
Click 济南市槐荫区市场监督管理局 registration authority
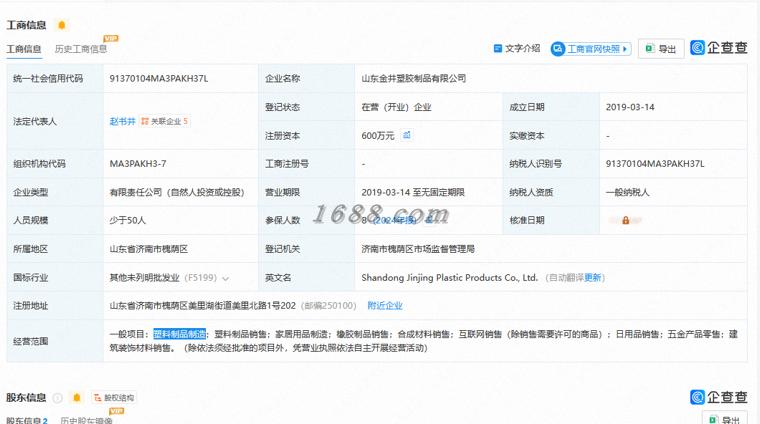(418, 249)
